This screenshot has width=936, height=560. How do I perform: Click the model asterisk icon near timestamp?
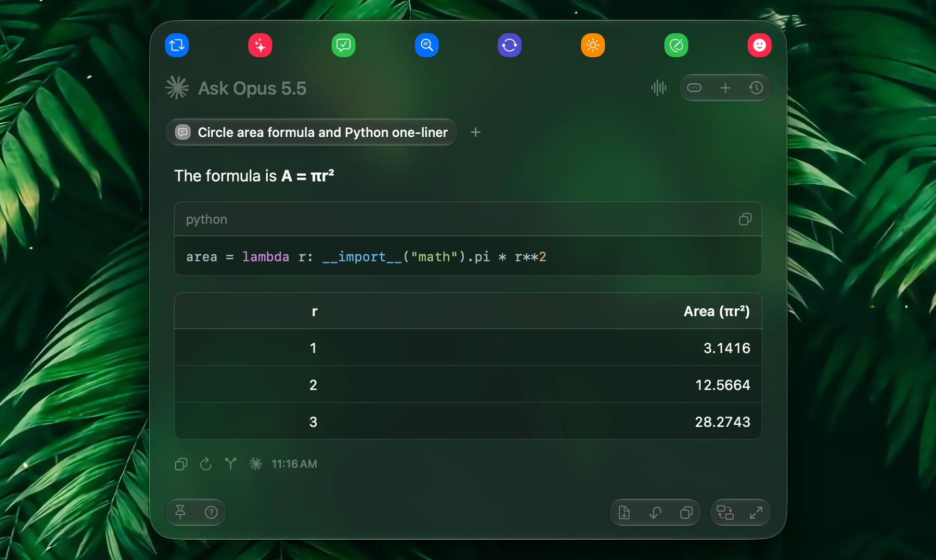click(255, 464)
